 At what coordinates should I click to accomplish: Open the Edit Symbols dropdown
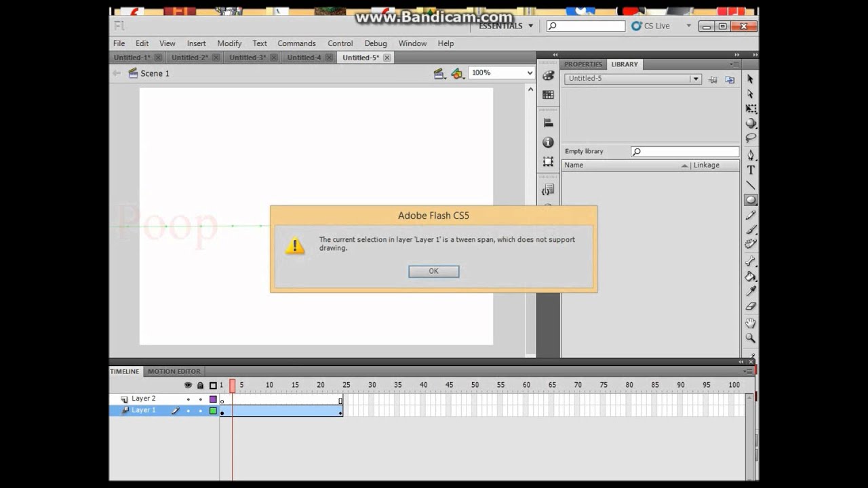pyautogui.click(x=458, y=73)
